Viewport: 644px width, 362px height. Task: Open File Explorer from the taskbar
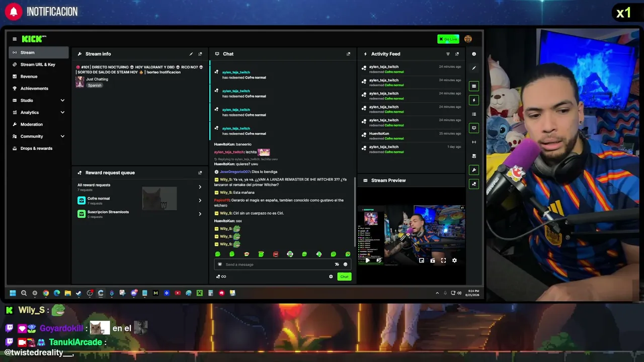67,293
